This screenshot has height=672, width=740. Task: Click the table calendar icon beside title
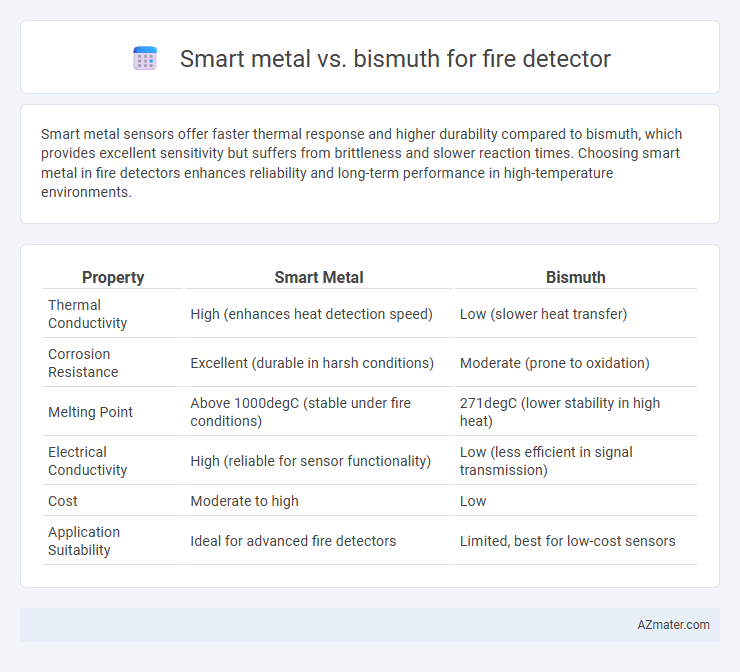pyautogui.click(x=145, y=59)
